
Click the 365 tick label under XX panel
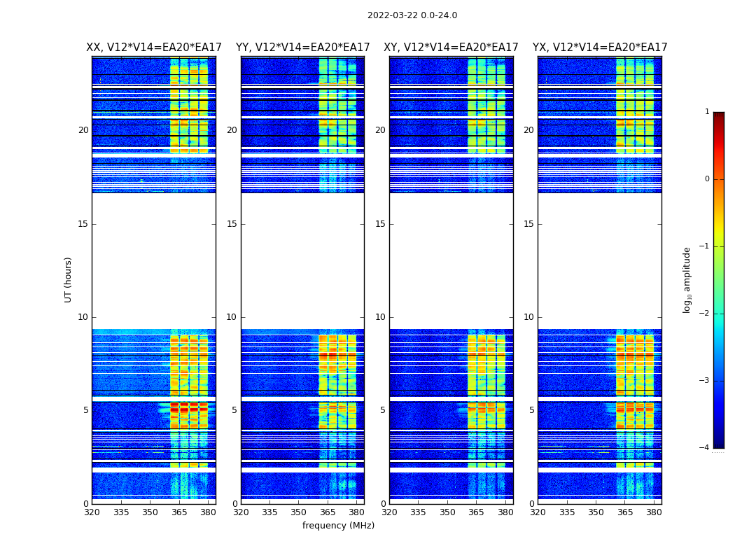pos(179,512)
